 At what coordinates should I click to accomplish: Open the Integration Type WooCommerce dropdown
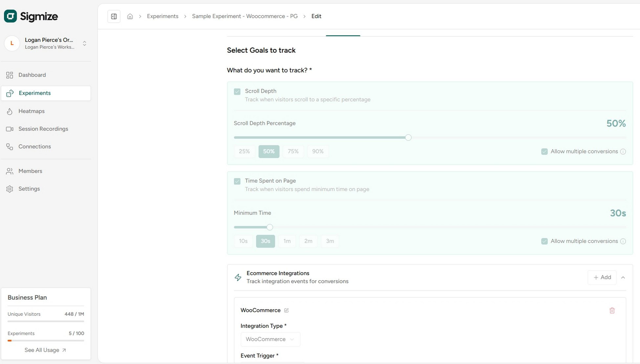pos(270,339)
